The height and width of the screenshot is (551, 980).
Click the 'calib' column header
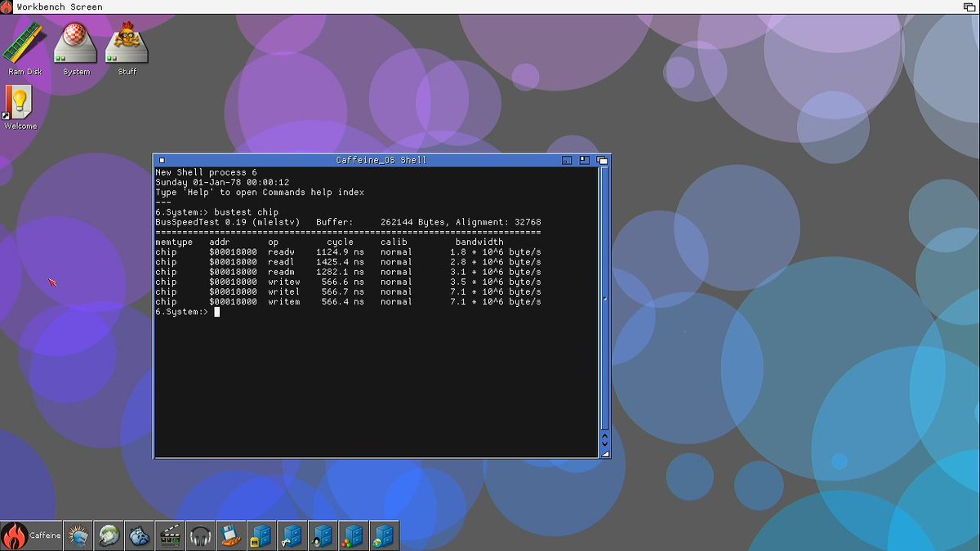(x=394, y=242)
